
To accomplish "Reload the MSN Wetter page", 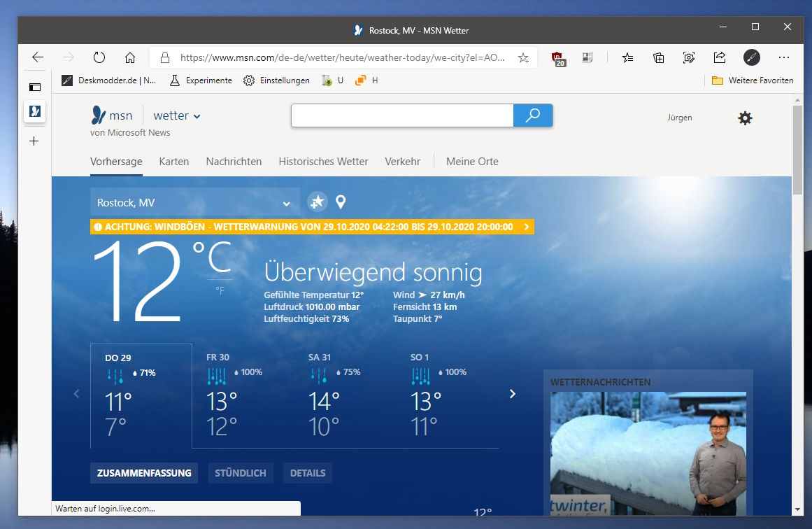I will click(99, 57).
